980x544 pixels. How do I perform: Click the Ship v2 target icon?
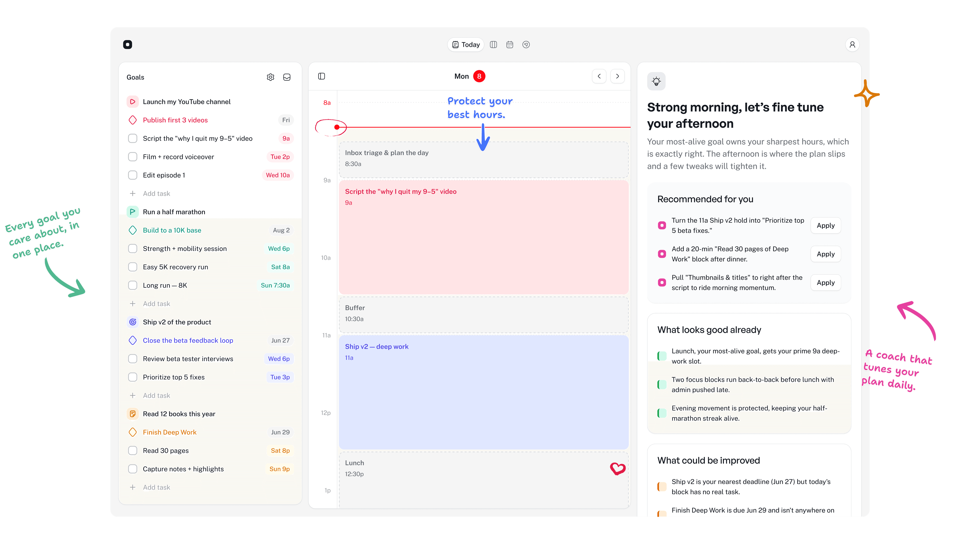click(x=132, y=322)
